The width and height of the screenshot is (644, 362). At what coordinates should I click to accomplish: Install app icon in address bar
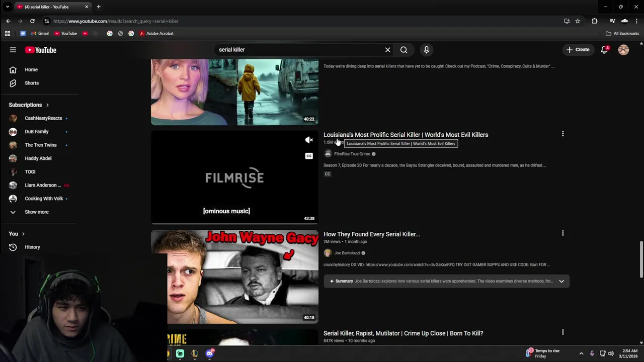(567, 21)
